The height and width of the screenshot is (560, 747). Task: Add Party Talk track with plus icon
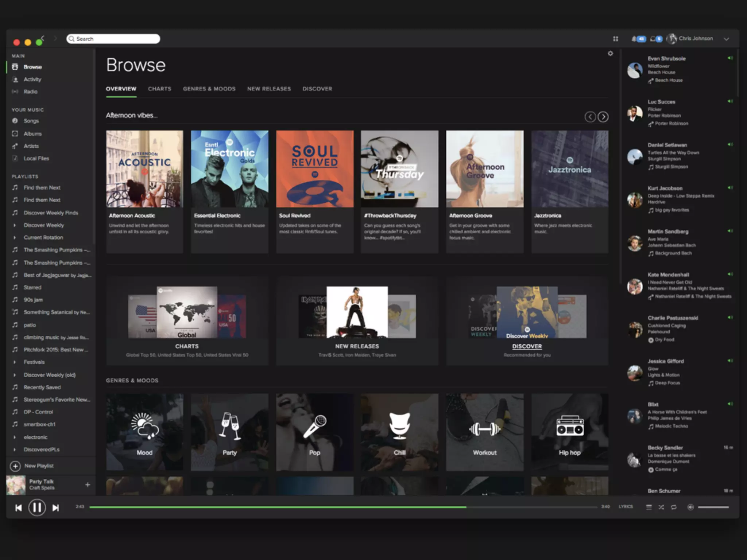(x=88, y=485)
